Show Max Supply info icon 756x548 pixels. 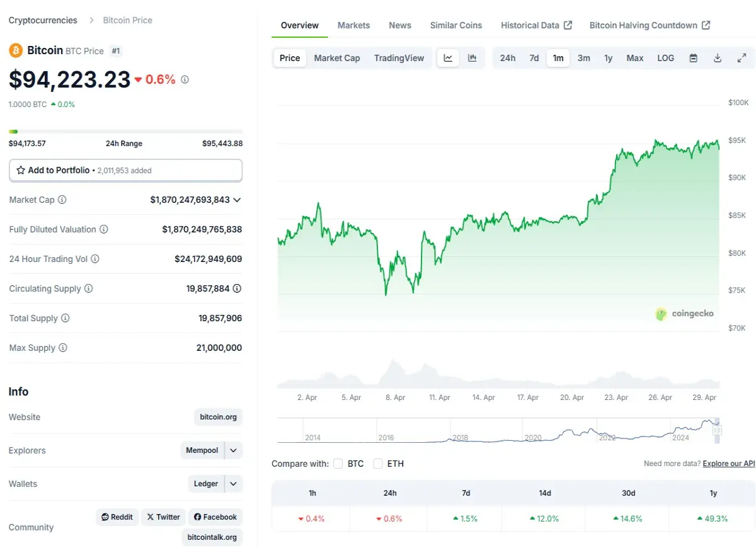(63, 348)
